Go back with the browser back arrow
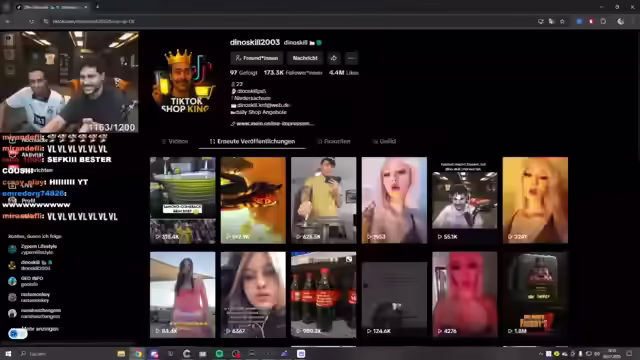Screen dimensions: 640x360 point(7,21)
